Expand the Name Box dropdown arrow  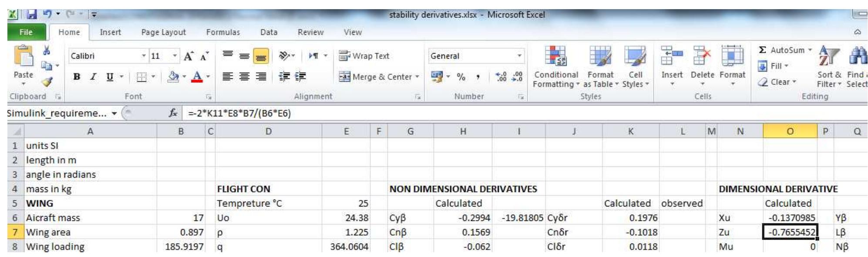pyautogui.click(x=114, y=113)
